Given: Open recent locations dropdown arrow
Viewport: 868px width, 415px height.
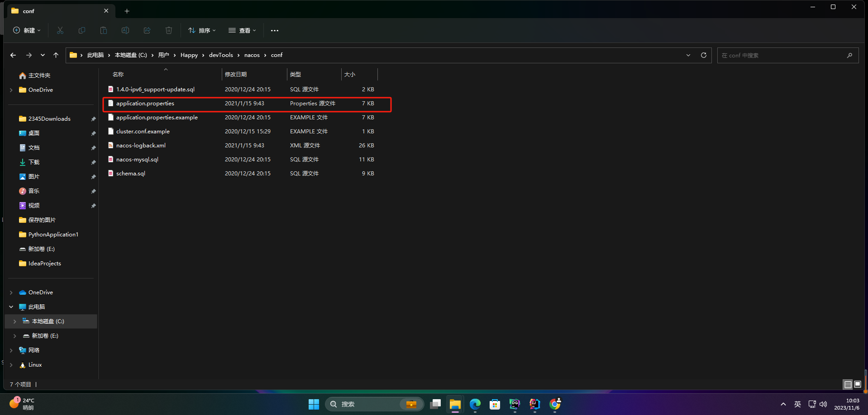Looking at the screenshot, I should pyautogui.click(x=43, y=55).
